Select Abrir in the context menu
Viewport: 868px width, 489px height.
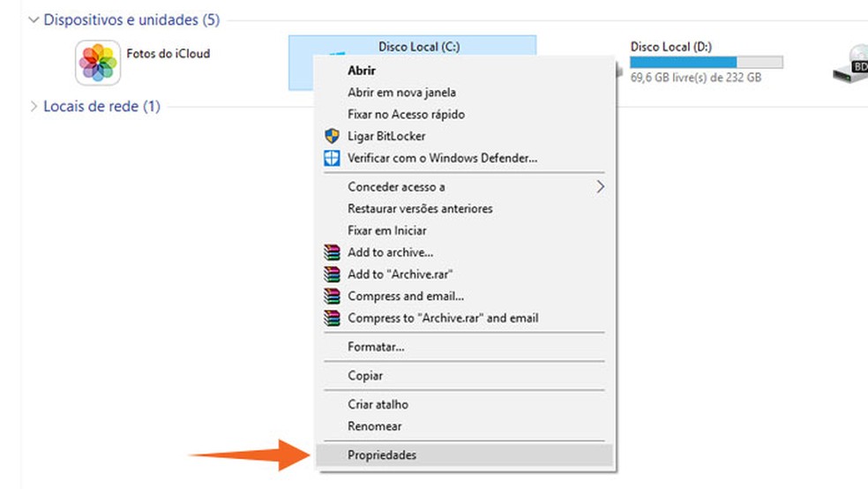(363, 71)
